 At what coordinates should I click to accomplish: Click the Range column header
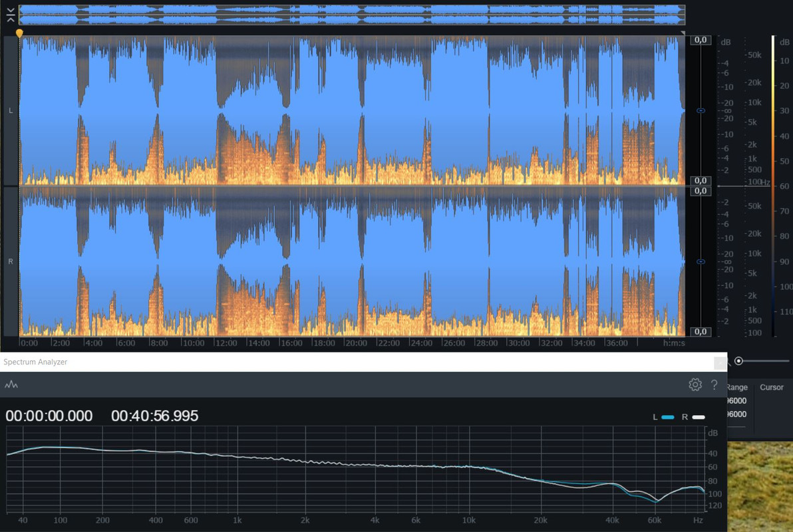click(737, 388)
